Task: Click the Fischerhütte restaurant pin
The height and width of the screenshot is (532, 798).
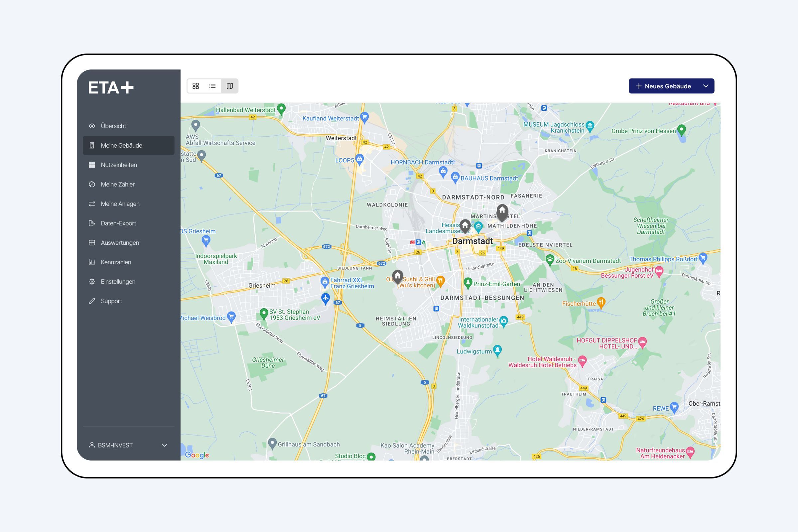Action: pyautogui.click(x=601, y=303)
